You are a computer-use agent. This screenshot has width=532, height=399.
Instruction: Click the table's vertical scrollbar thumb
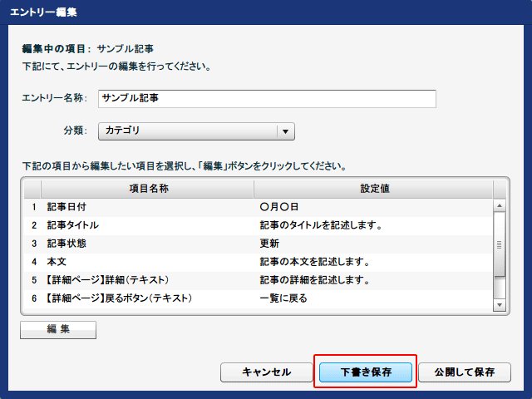pyautogui.click(x=500, y=244)
